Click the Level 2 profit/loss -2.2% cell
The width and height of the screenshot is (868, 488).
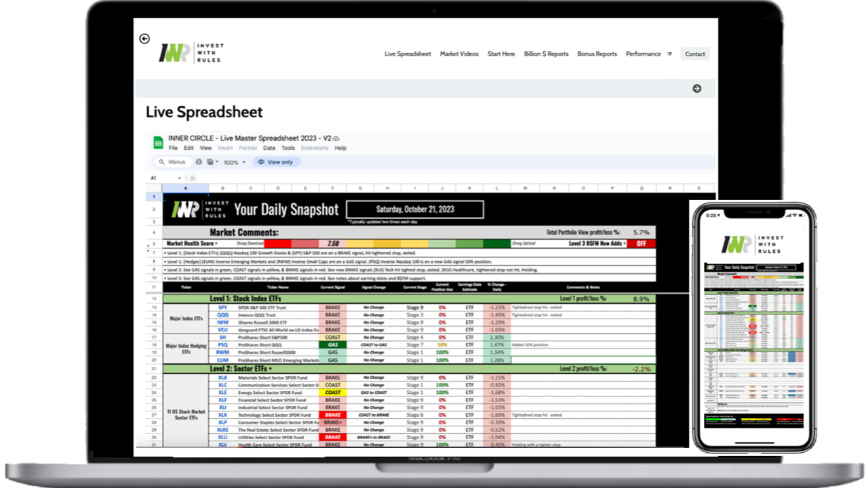point(641,369)
